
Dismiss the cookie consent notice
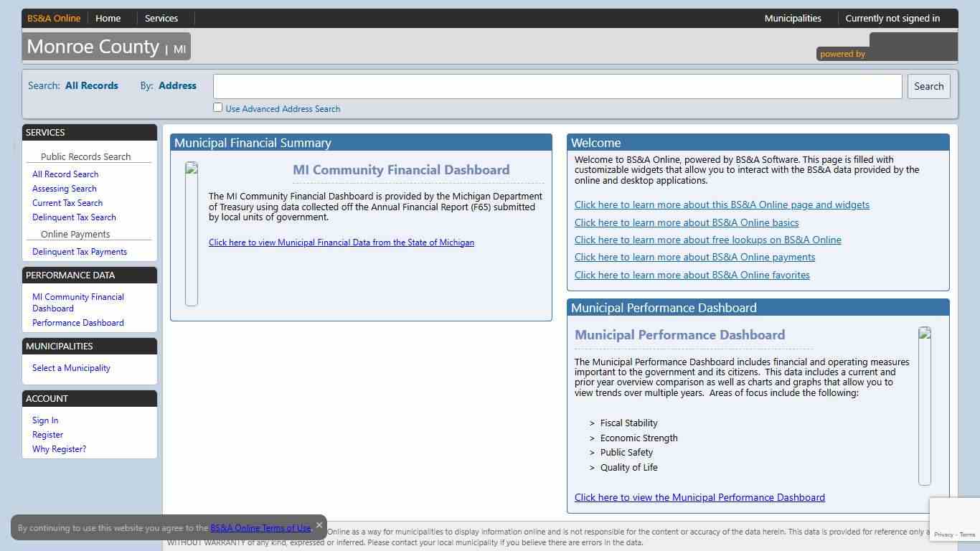pos(319,524)
